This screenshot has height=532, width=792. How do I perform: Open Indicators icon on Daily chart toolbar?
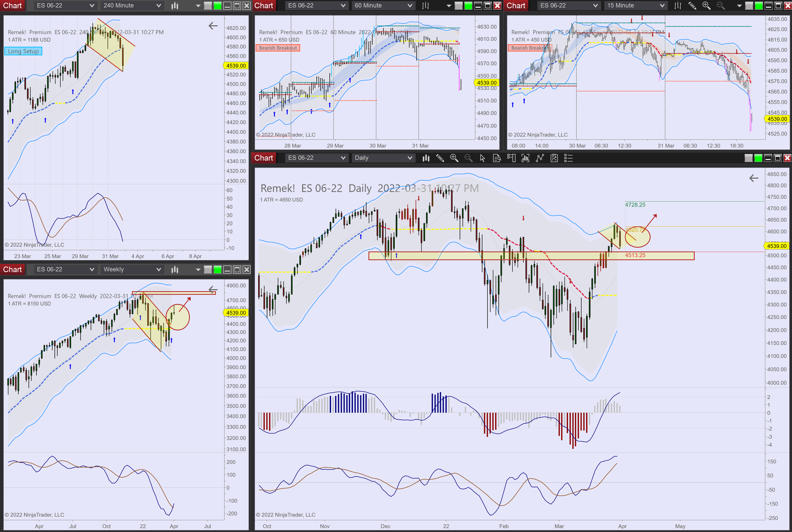540,158
